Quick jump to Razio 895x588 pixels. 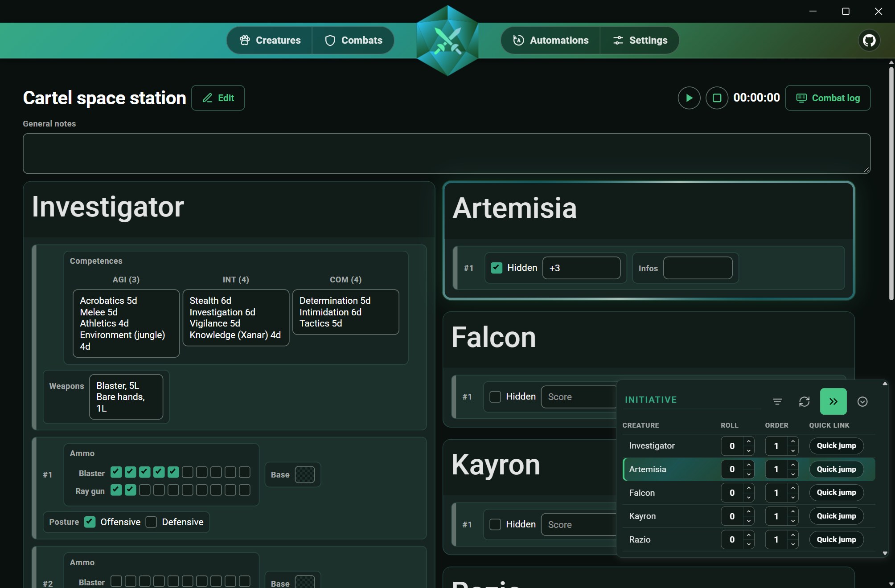coord(836,539)
